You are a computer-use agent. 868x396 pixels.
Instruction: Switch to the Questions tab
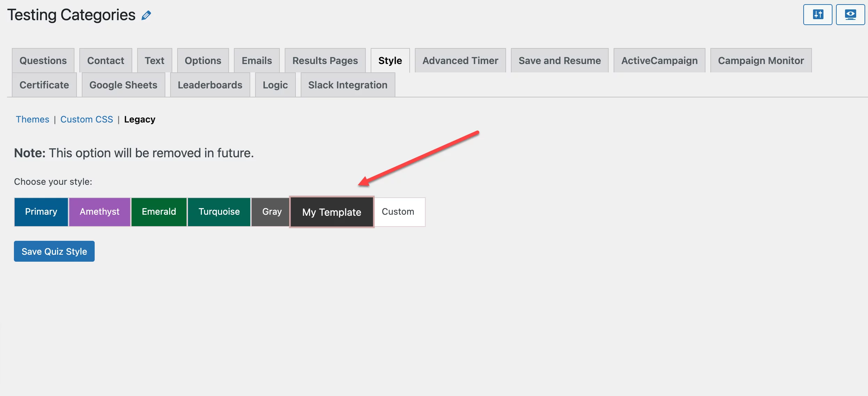(x=43, y=61)
